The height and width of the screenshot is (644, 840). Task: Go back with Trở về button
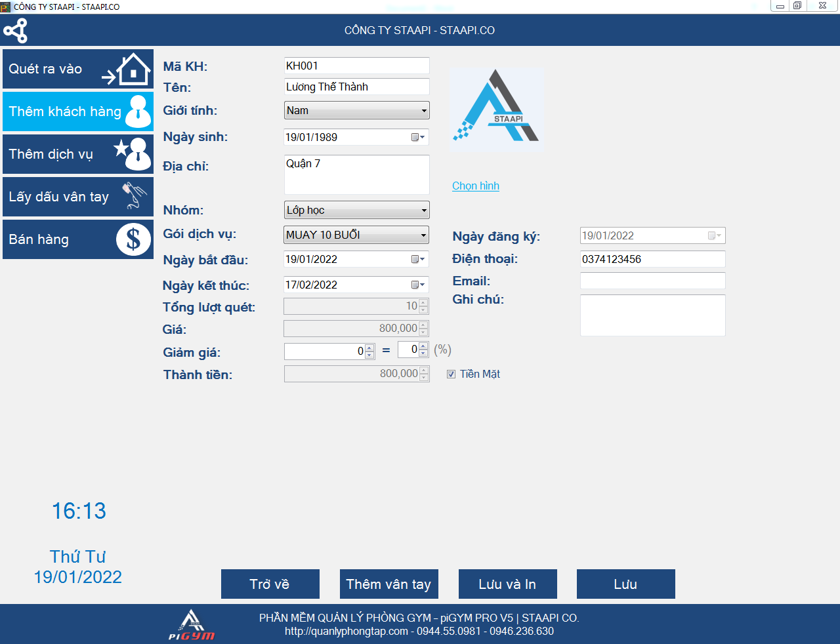pyautogui.click(x=270, y=584)
